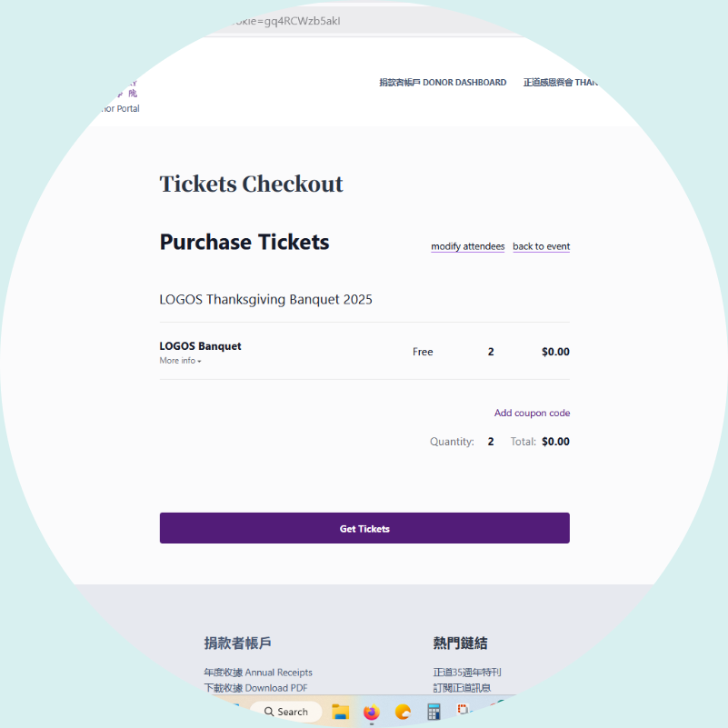Open File Explorer from the taskbar
728x728 pixels.
pyautogui.click(x=340, y=712)
